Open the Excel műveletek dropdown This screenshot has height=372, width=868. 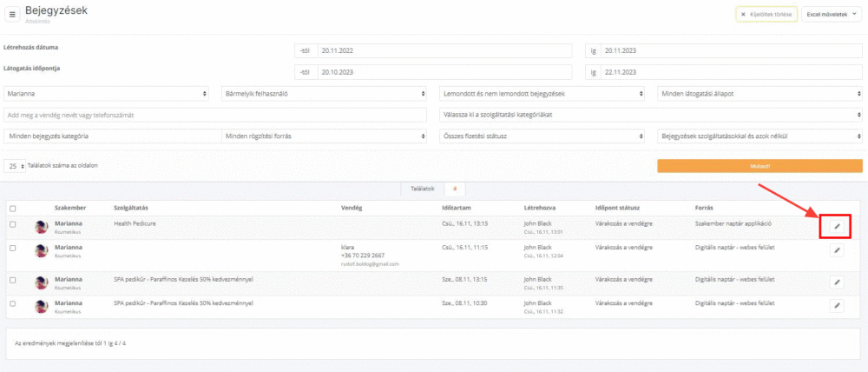point(832,15)
